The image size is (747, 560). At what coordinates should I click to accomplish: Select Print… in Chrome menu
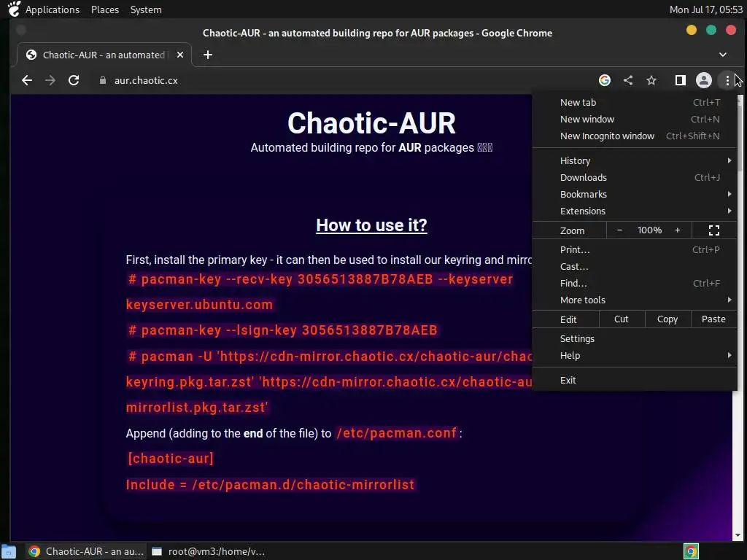tap(635, 250)
